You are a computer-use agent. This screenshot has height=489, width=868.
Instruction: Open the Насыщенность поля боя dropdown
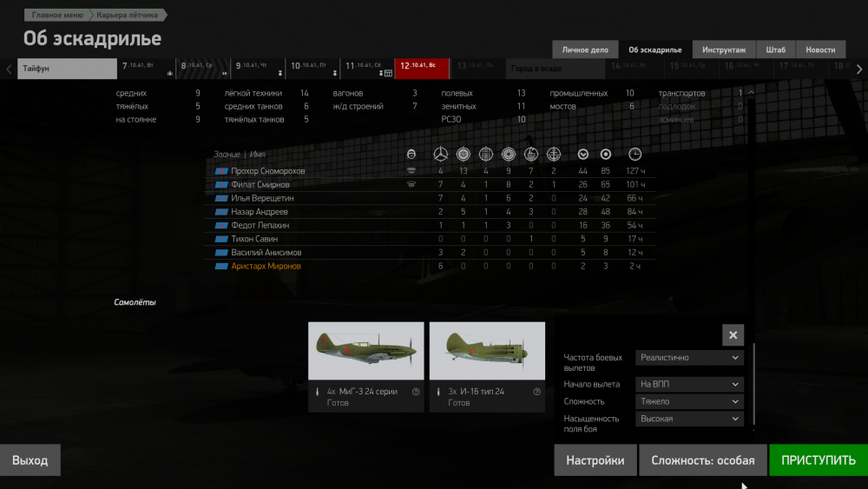pyautogui.click(x=689, y=419)
